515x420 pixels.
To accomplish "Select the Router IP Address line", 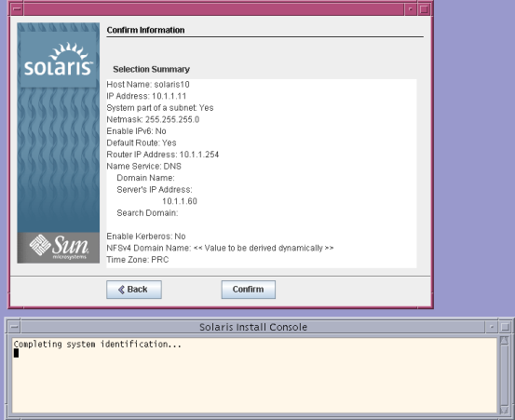I will click(163, 155).
